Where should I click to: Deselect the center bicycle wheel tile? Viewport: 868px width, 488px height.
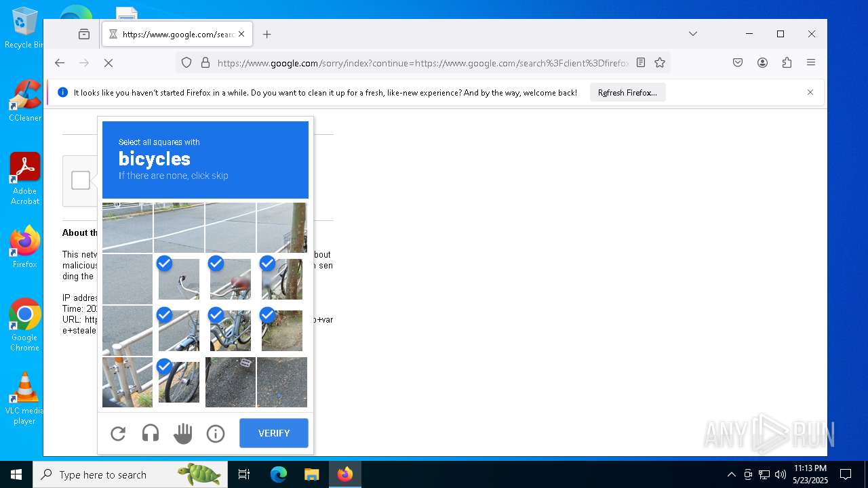(x=231, y=330)
